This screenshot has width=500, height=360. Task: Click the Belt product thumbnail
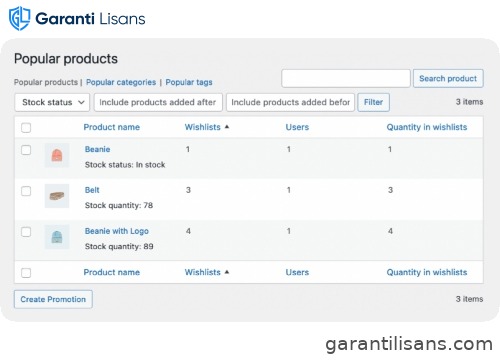(x=57, y=196)
